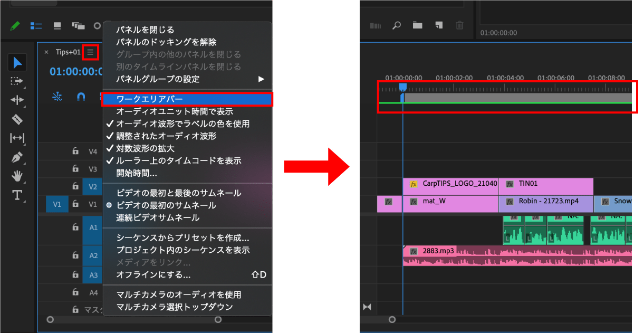Click the New Bin folder icon
The width and height of the screenshot is (644, 333).
coord(418,25)
